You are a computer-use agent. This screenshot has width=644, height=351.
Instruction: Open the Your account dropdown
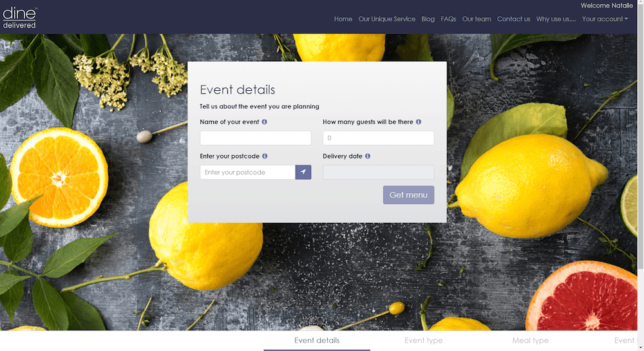(x=605, y=19)
